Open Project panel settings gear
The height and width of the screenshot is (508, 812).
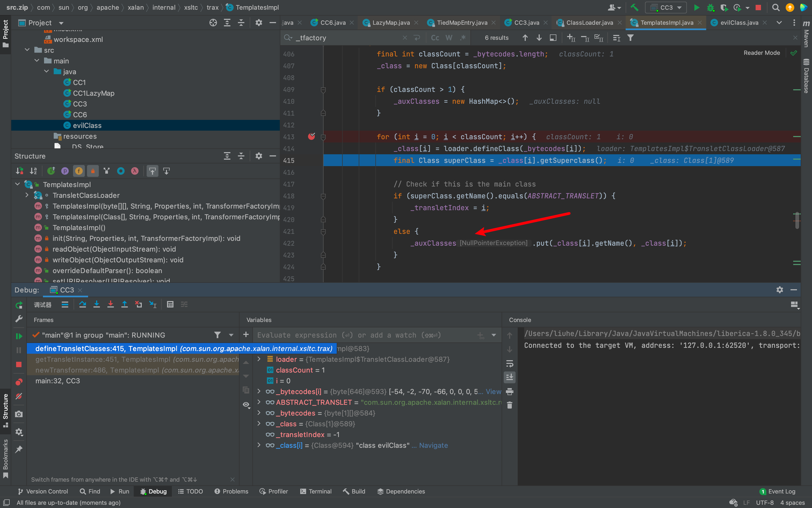259,23
